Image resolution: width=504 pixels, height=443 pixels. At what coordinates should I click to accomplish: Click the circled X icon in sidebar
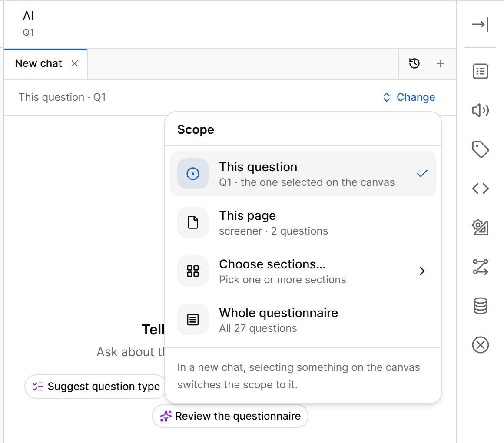pyautogui.click(x=480, y=345)
